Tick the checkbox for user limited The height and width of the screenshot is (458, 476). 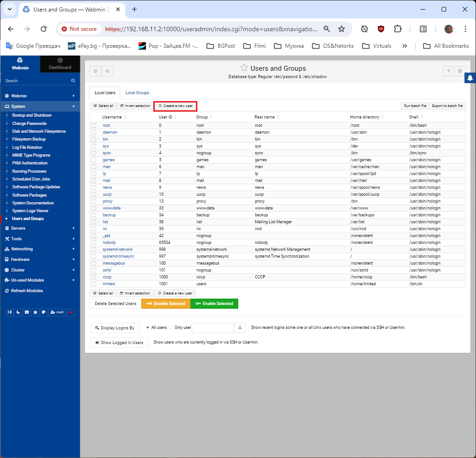94,284
